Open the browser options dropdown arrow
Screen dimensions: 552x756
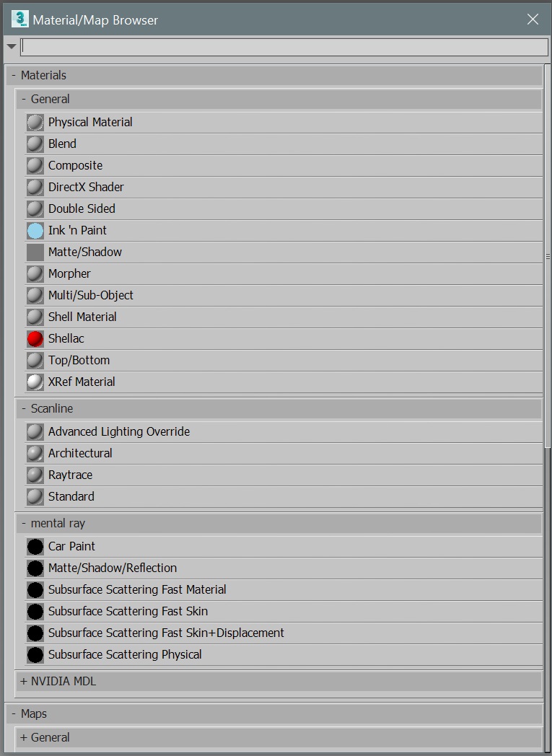[11, 47]
